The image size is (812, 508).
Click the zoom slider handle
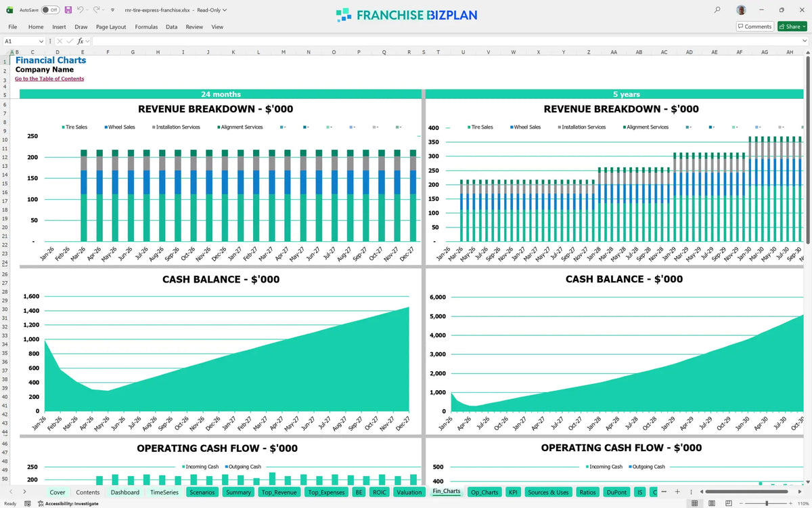point(766,503)
